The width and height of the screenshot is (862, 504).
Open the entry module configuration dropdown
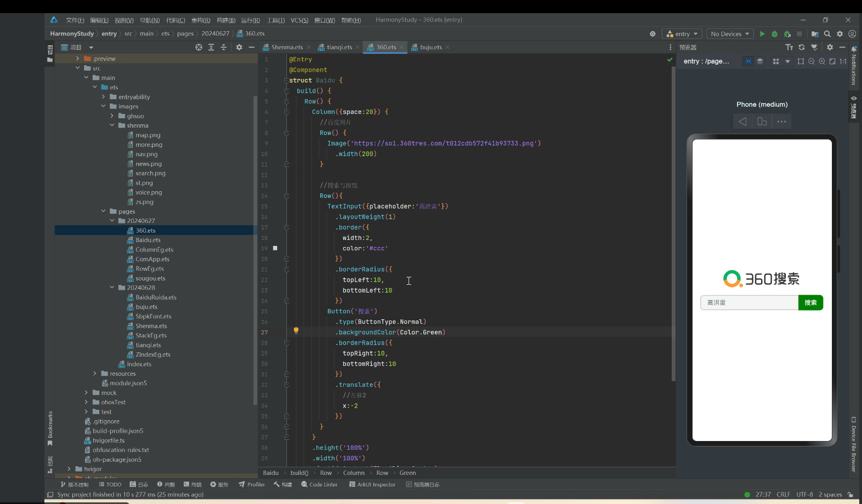pyautogui.click(x=682, y=34)
